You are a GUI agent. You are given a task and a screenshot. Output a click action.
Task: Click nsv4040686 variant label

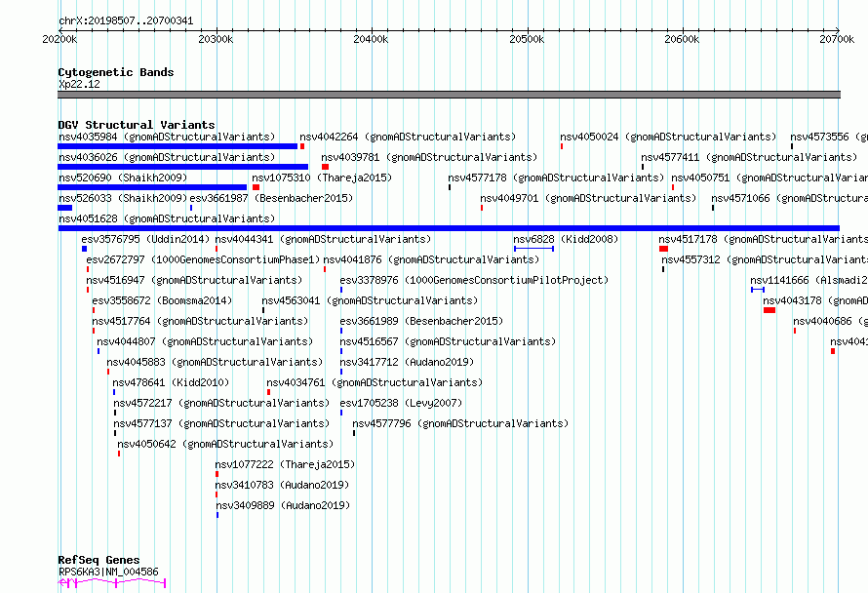(x=830, y=321)
